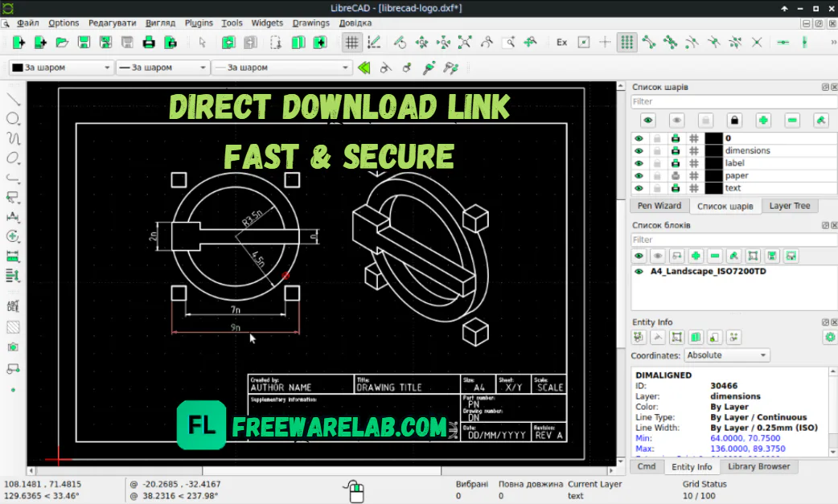The image size is (838, 504).
Task: Open the Drawings menu
Action: (x=311, y=23)
